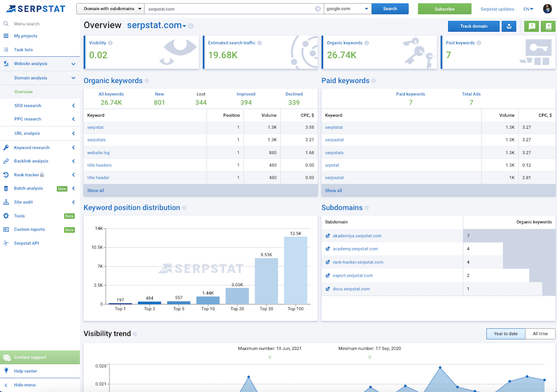Open the rank-tracker.serpstat.com subdomain link
Screen dimensions: 557x392
pyautogui.click(x=358, y=263)
